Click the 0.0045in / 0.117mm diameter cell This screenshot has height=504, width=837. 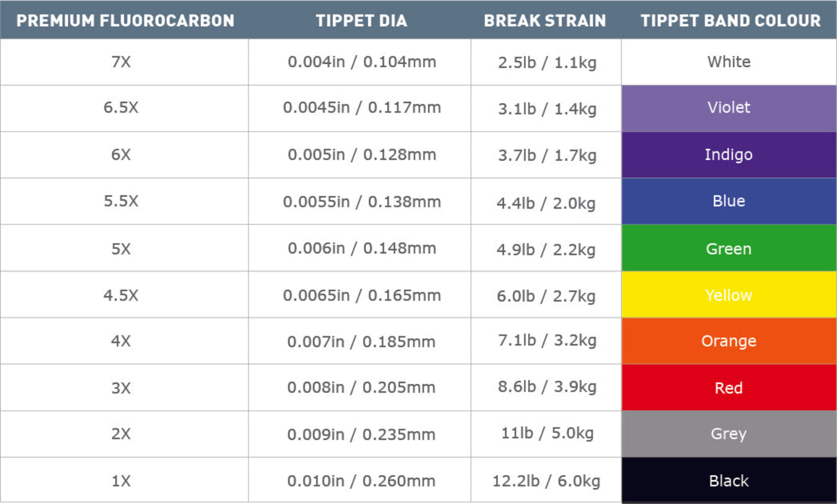click(x=361, y=108)
